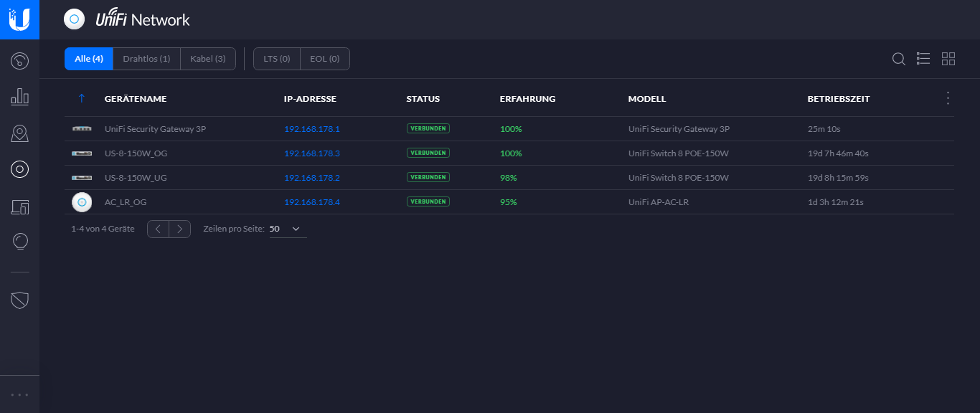This screenshot has width=980, height=413.
Task: Click the sort arrow in the table header
Action: 81,98
